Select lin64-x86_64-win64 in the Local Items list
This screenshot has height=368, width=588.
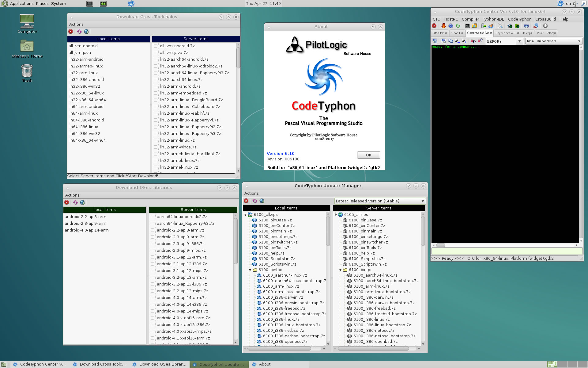(x=87, y=140)
